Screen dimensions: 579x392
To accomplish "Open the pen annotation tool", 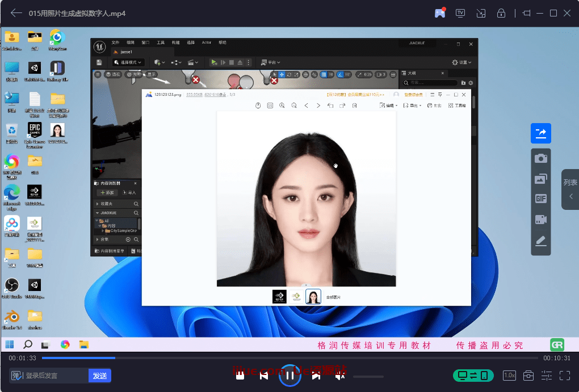I will 540,241.
